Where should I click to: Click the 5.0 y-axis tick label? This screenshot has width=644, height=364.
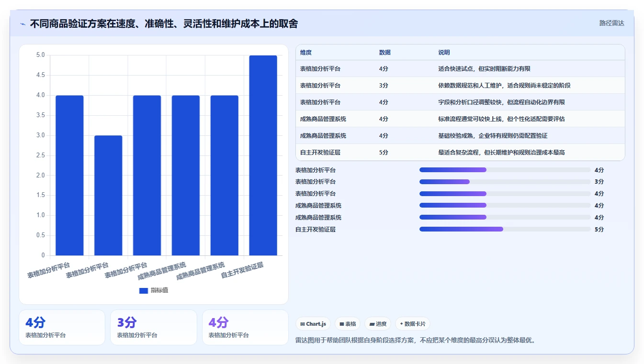[x=41, y=55]
